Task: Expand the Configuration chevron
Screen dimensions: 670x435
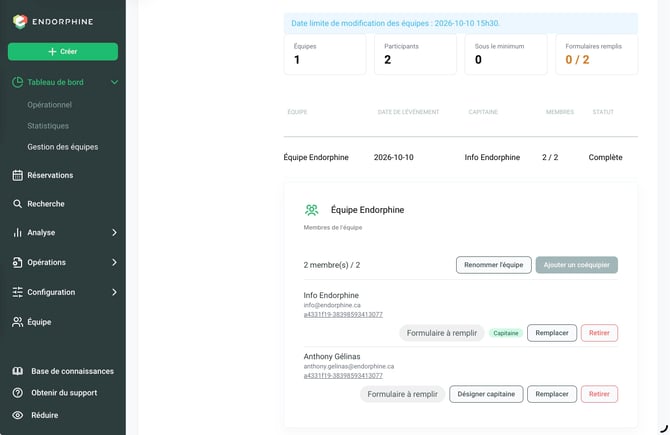Action: [114, 292]
